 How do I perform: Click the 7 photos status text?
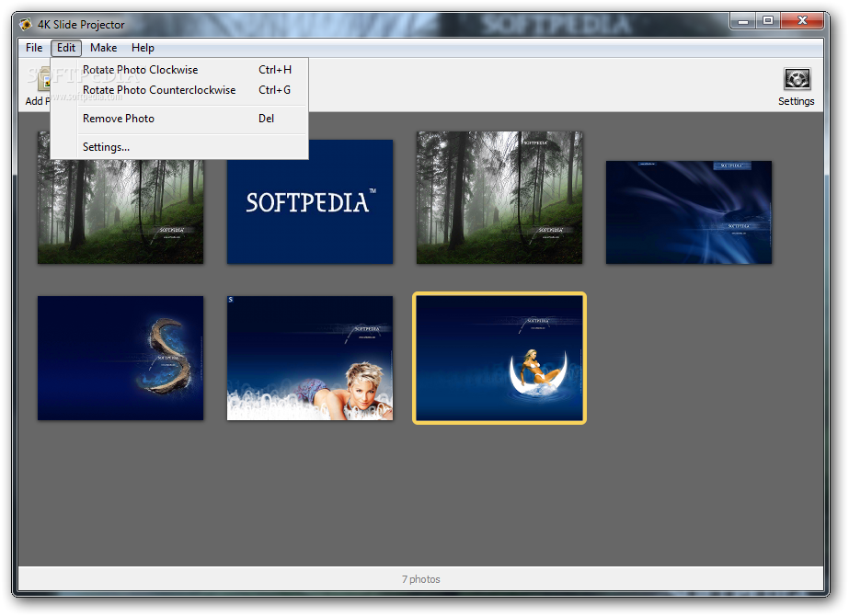click(420, 579)
